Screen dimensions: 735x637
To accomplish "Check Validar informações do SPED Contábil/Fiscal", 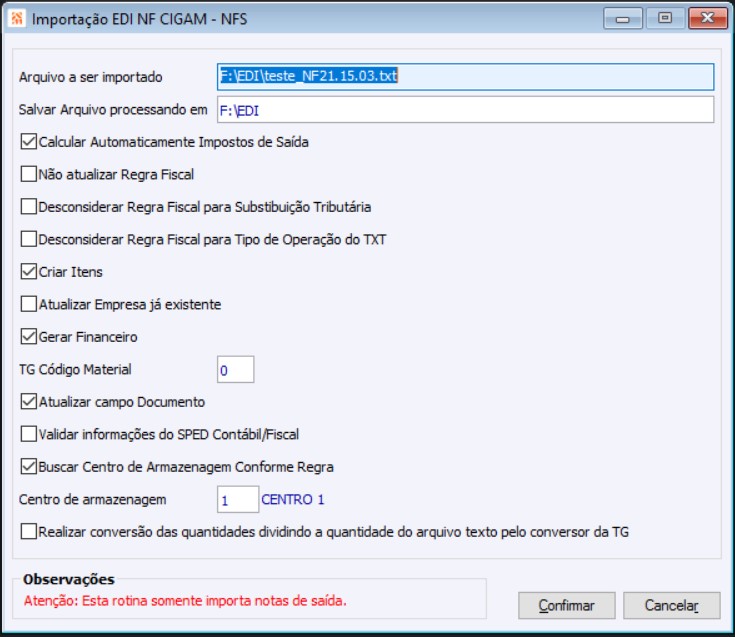I will (x=29, y=434).
